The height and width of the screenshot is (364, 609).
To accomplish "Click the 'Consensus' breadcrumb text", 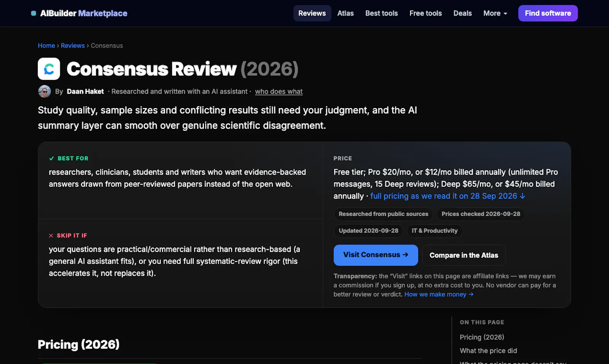I will pos(107,46).
